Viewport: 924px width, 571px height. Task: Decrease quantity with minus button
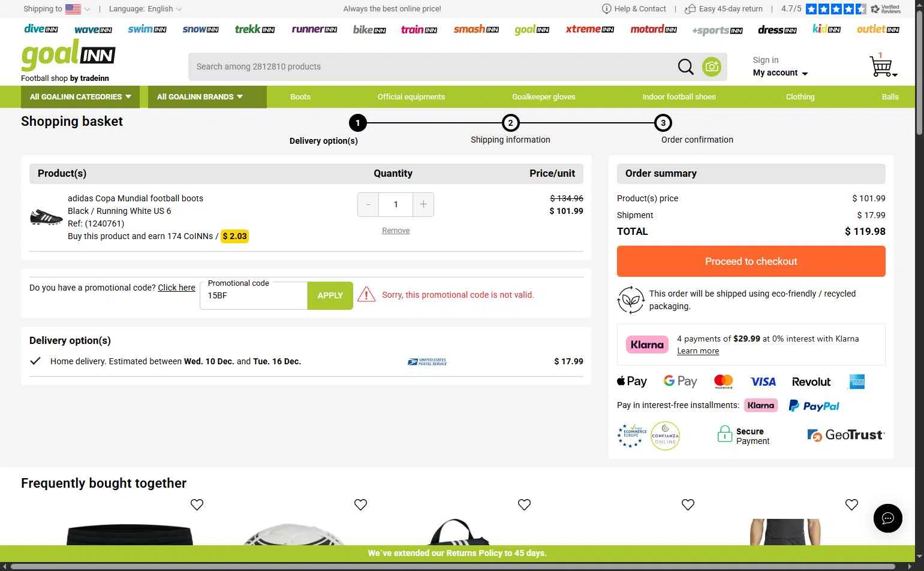[x=368, y=204]
